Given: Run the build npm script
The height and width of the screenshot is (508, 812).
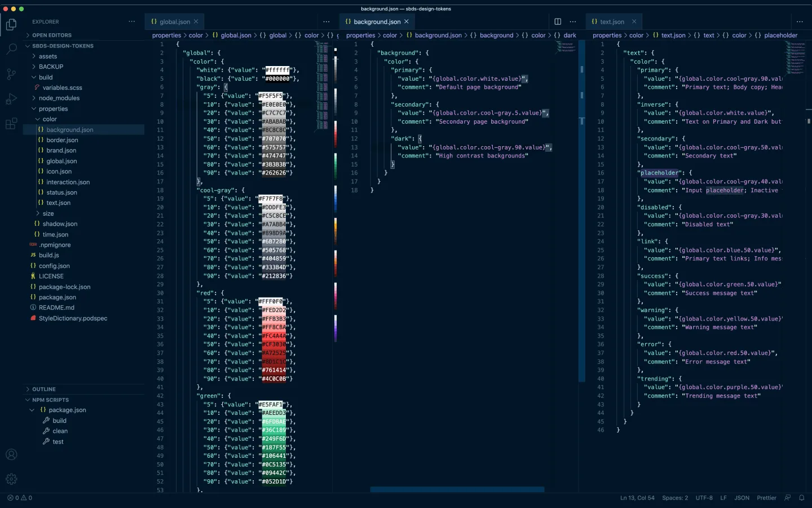Looking at the screenshot, I should click(59, 421).
